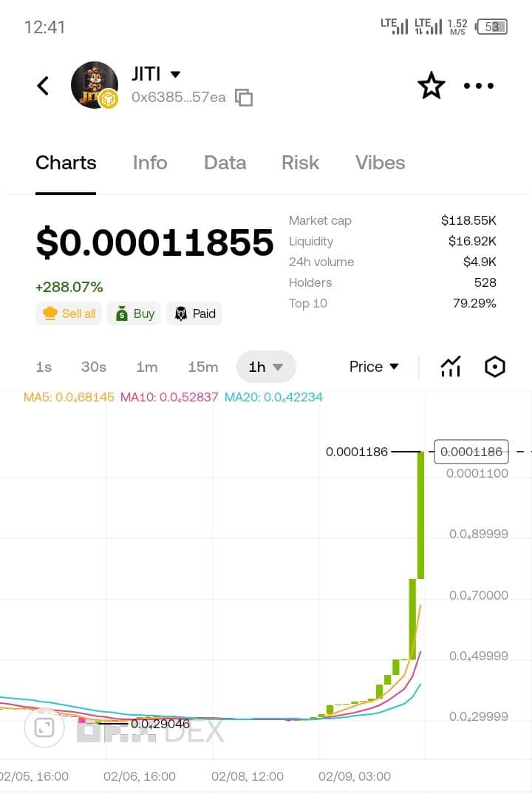Switch to the Risk tab
This screenshot has width=532, height=794.
(x=300, y=163)
